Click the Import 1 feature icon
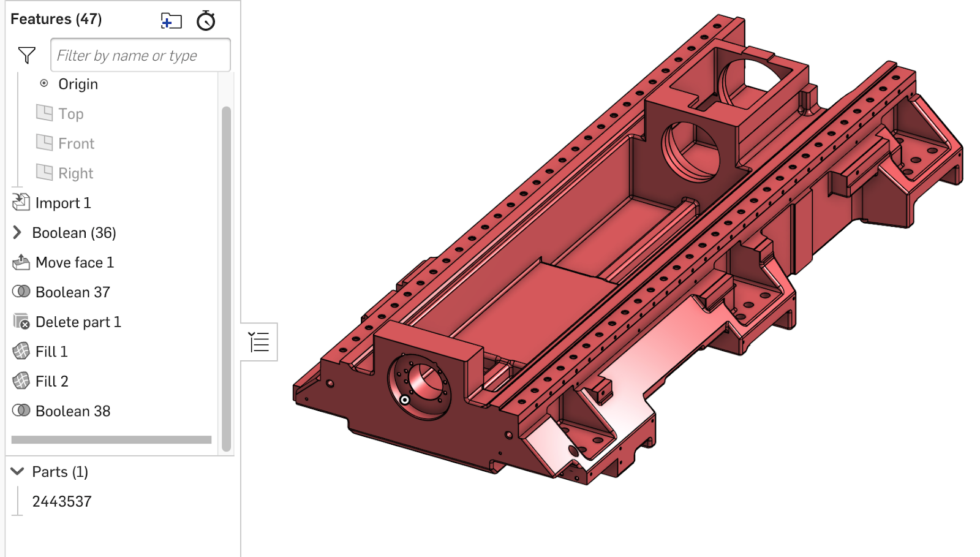The image size is (980, 557). [x=21, y=202]
